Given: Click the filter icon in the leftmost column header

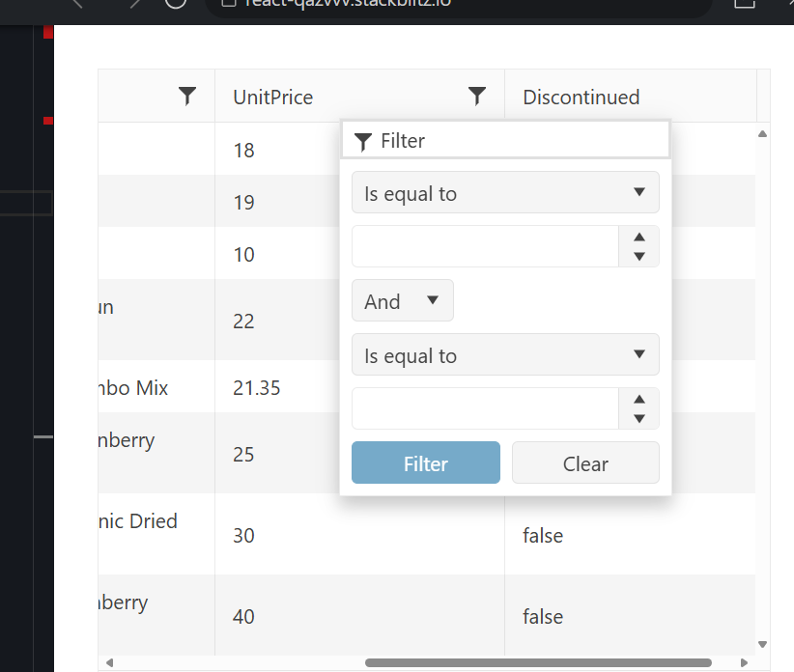Looking at the screenshot, I should [187, 96].
